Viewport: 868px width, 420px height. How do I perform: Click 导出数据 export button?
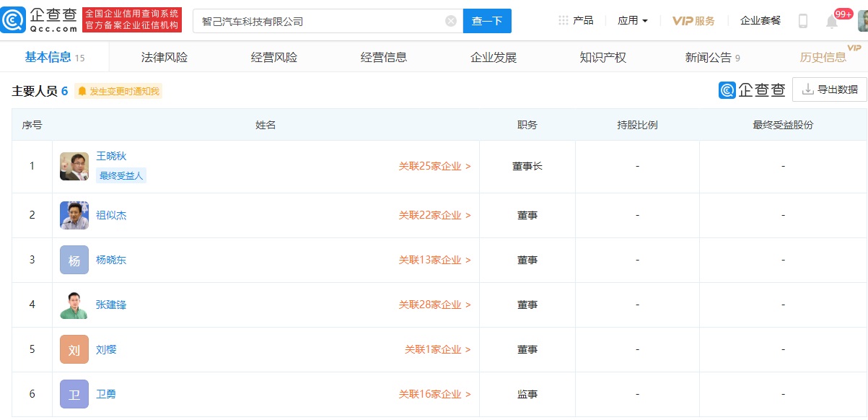830,89
